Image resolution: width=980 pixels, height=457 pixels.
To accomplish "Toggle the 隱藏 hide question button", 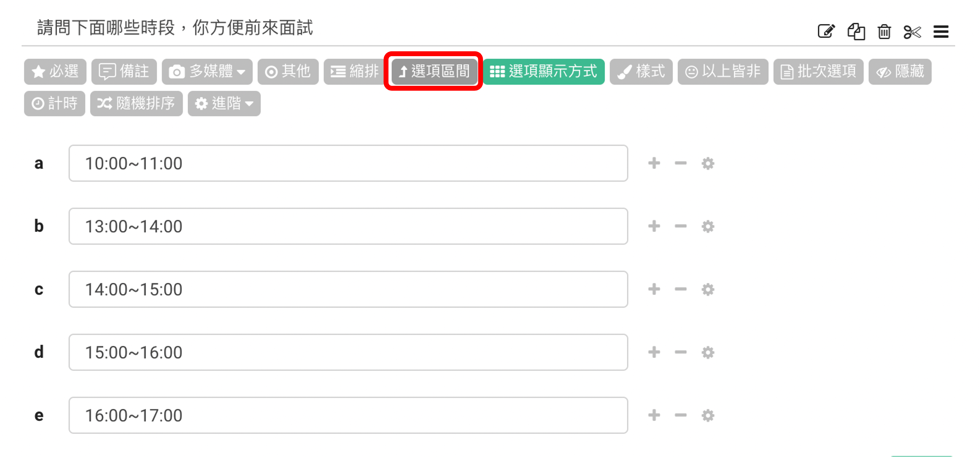I will (x=900, y=72).
